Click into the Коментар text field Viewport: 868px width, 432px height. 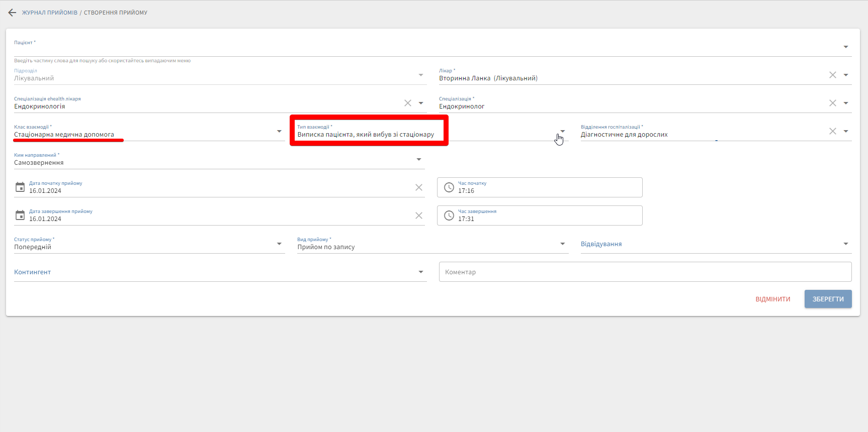(x=645, y=272)
